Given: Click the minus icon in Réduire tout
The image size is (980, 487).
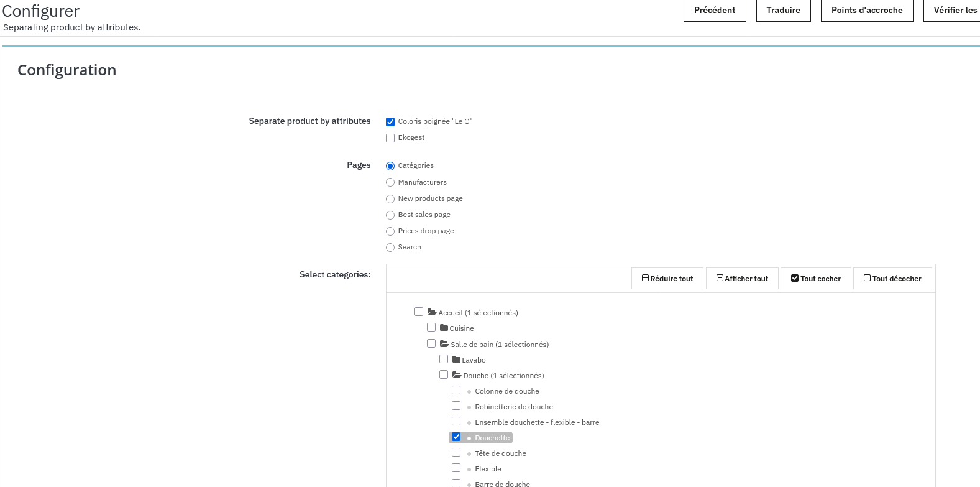Looking at the screenshot, I should click(645, 278).
